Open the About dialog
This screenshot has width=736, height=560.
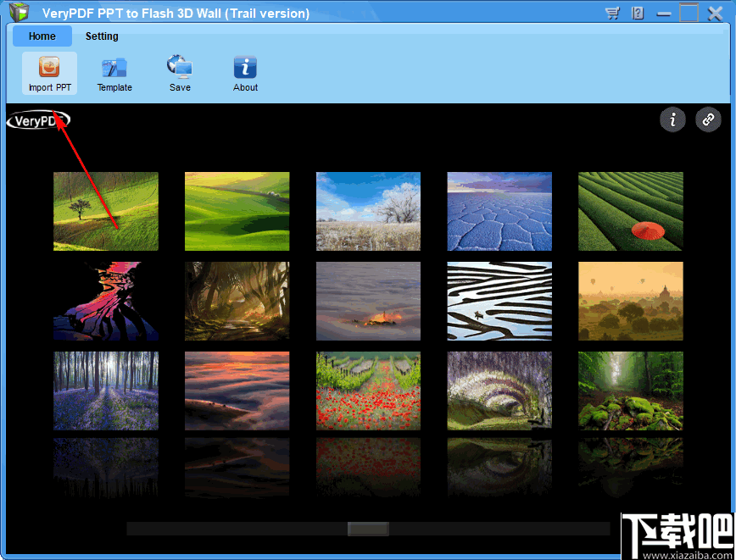(x=245, y=73)
